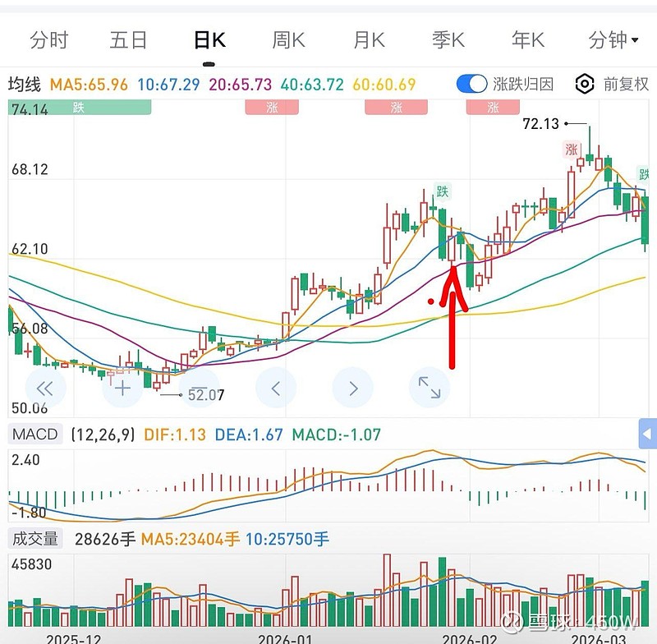Click the double-left fast rewind chart button
657x644 pixels.
click(46, 388)
